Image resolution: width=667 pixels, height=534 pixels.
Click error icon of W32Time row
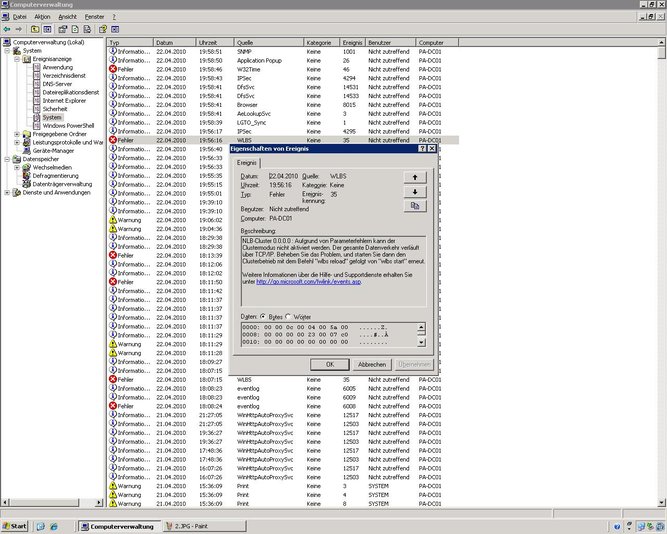(x=113, y=69)
